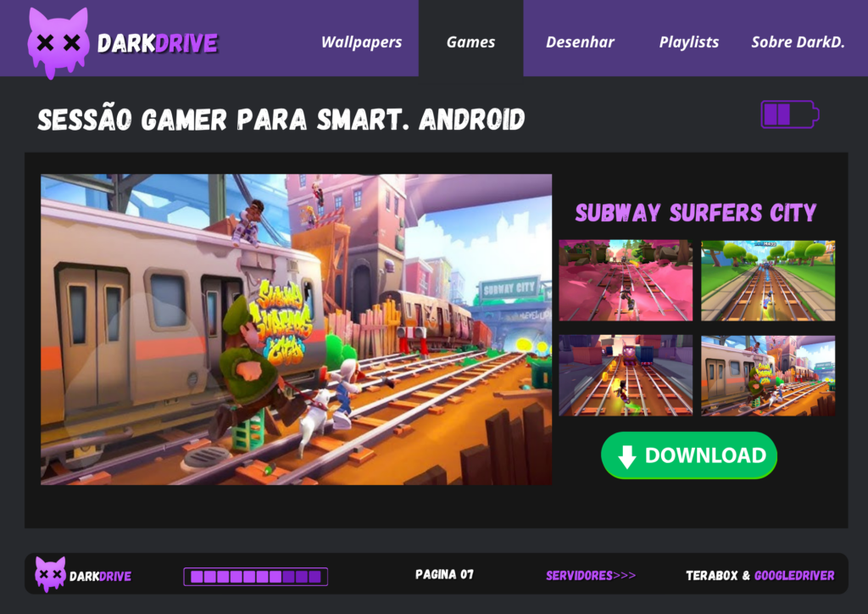Click the TERABOX server text
868x614 pixels.
712,576
